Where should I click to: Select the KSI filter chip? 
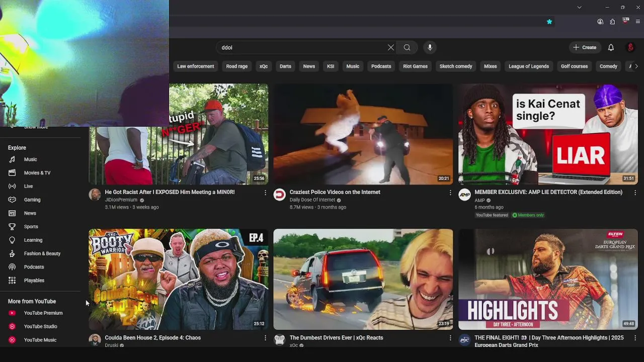tap(331, 66)
